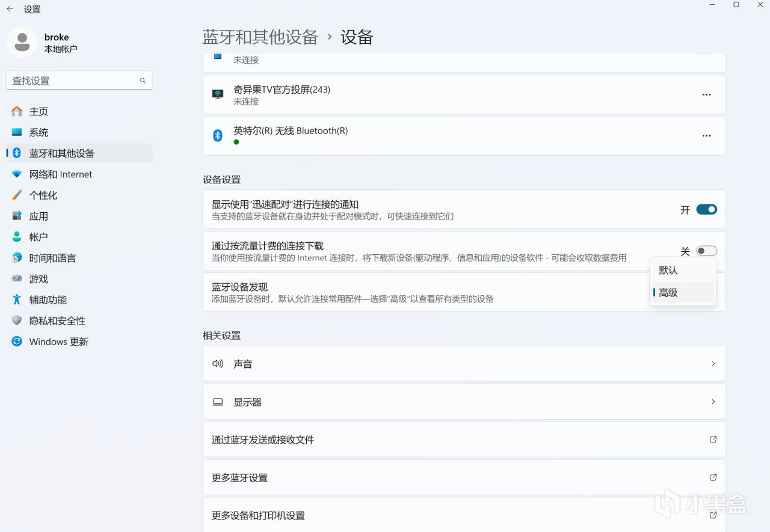Click the search magnifier icon
This screenshot has width=770, height=532.
143,81
